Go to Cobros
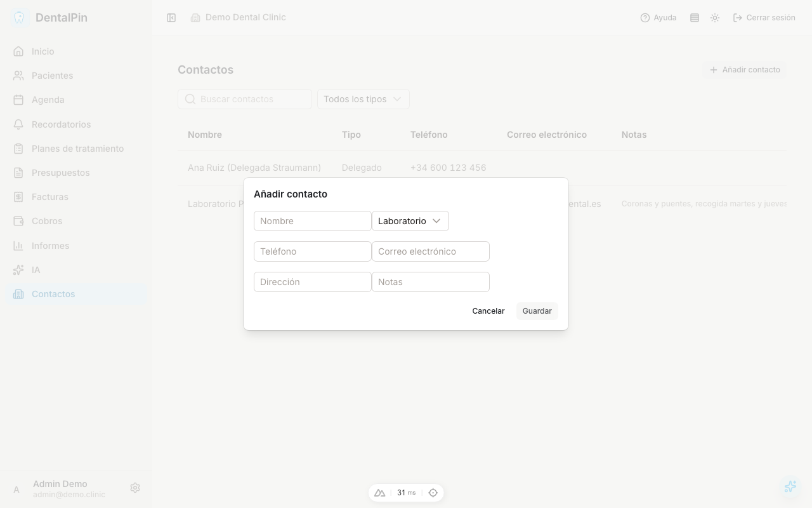812x508 pixels. (76, 221)
